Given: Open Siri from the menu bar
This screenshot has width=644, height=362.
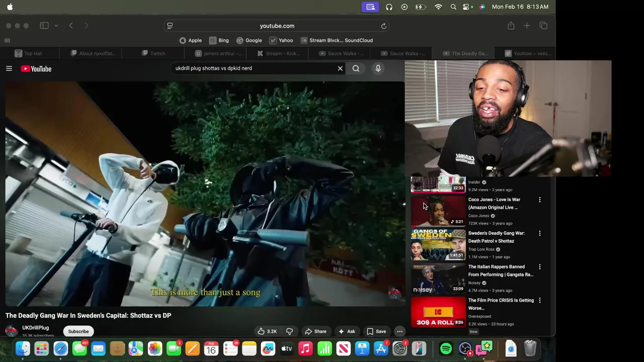Looking at the screenshot, I should [482, 7].
